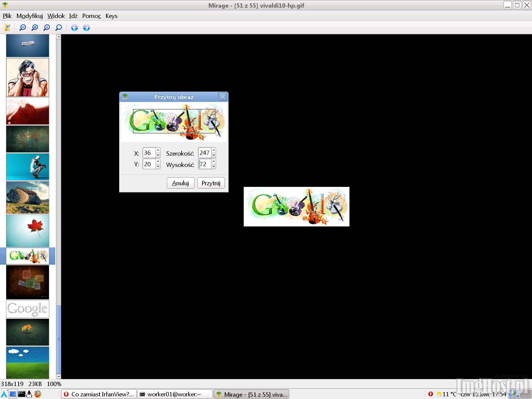Select the blue sky and grass thumbnail
Screen dimensions: 532x399
coord(28,363)
